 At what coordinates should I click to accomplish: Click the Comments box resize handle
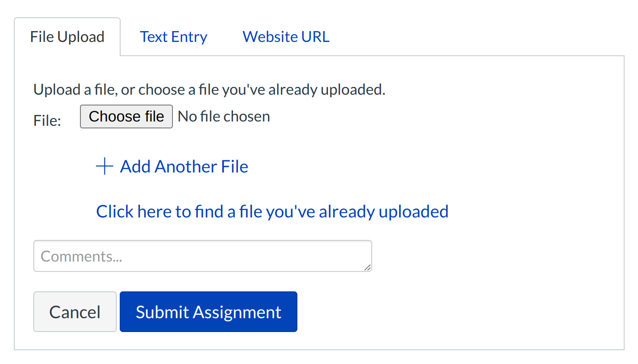point(367,268)
